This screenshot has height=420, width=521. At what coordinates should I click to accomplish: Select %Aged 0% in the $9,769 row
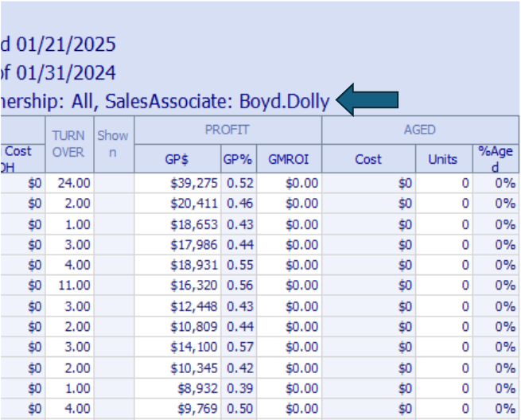[x=496, y=409]
